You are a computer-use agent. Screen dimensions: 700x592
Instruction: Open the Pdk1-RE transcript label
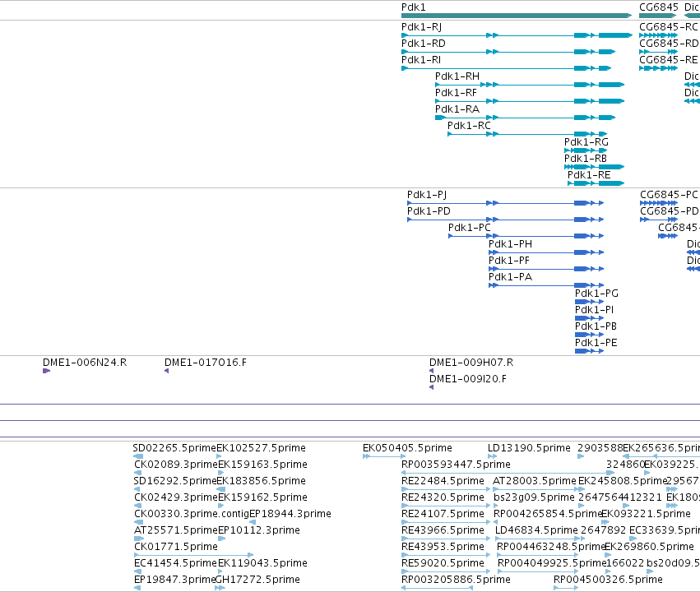click(589, 175)
